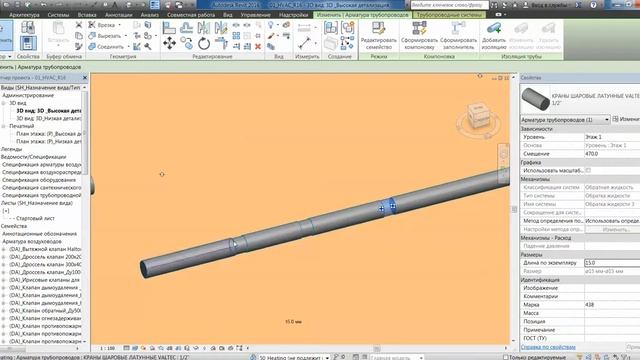Select the Copy tool in the Редактирование panel
Image resolution: width=640 pixels, height=360 pixels.
[x=187, y=43]
